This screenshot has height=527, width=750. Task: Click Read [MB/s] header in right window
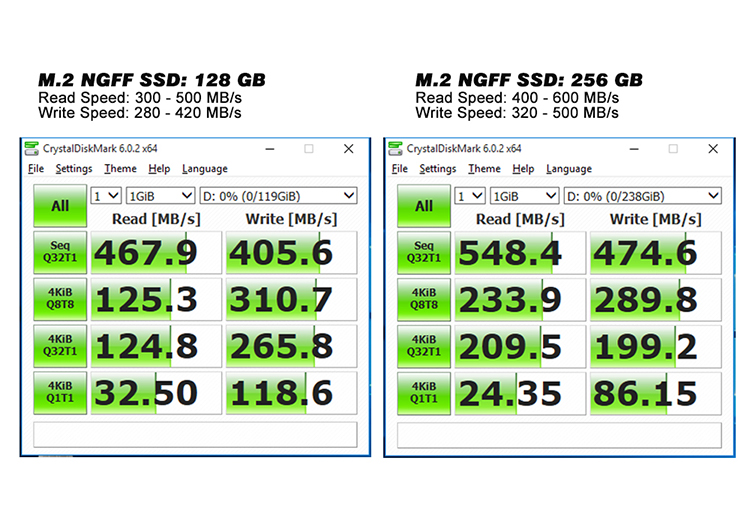tap(520, 219)
